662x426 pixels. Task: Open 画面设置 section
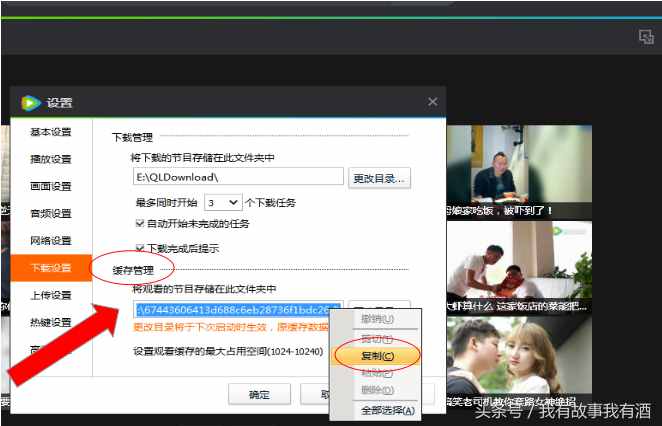coord(51,186)
